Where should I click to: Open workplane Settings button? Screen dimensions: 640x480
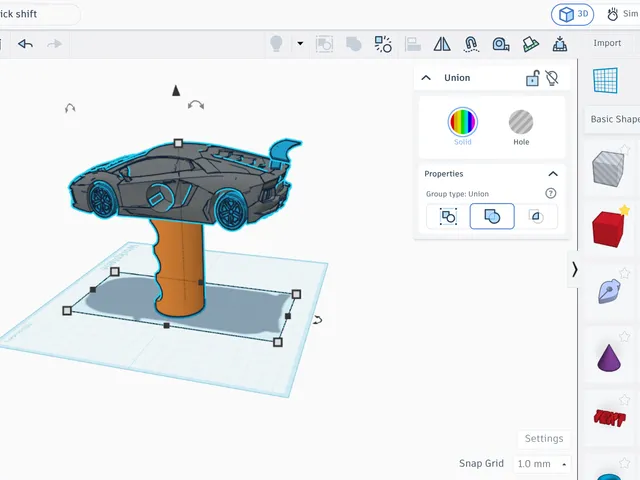[544, 438]
